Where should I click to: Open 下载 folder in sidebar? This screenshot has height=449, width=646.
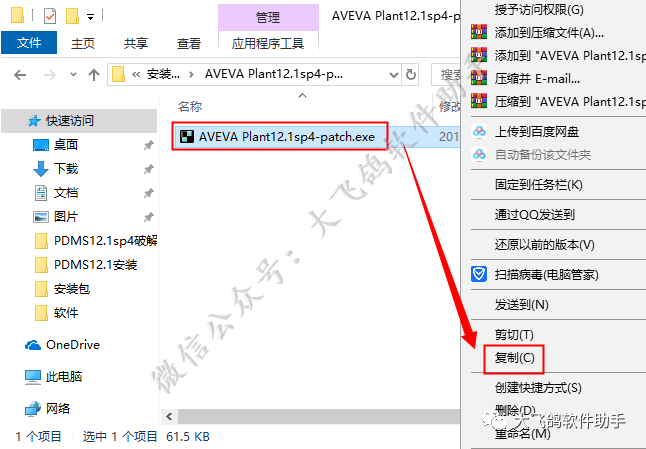click(x=66, y=168)
